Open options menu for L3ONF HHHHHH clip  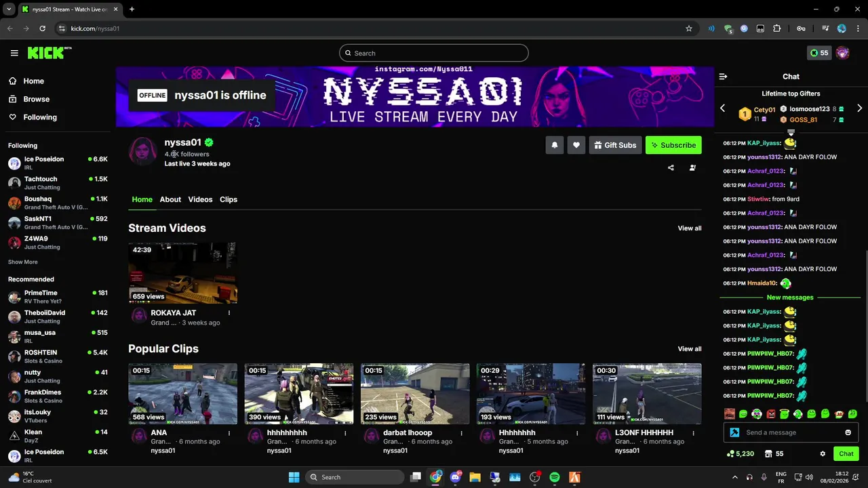(693, 433)
